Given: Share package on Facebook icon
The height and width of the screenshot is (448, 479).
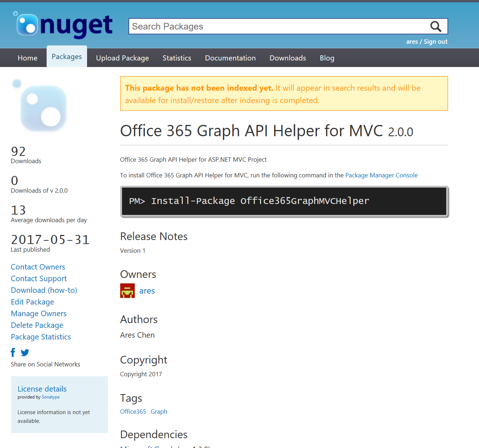Looking at the screenshot, I should (13, 352).
